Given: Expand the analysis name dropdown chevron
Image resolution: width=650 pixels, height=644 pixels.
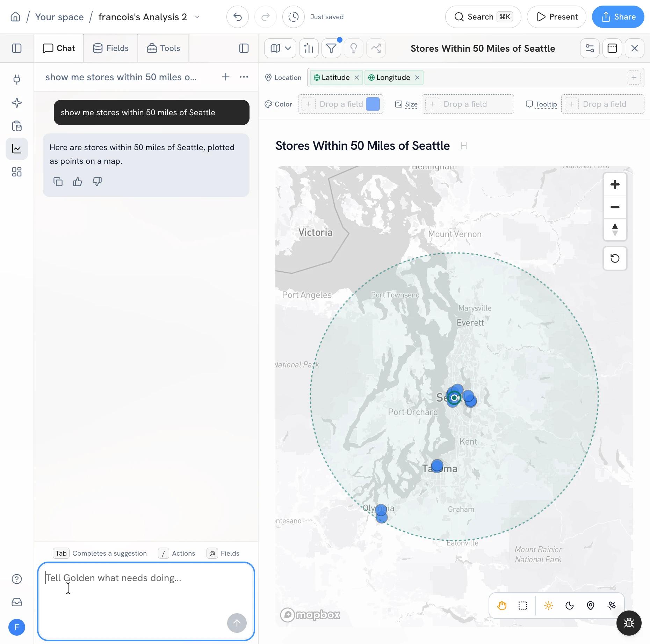Looking at the screenshot, I should coord(197,17).
